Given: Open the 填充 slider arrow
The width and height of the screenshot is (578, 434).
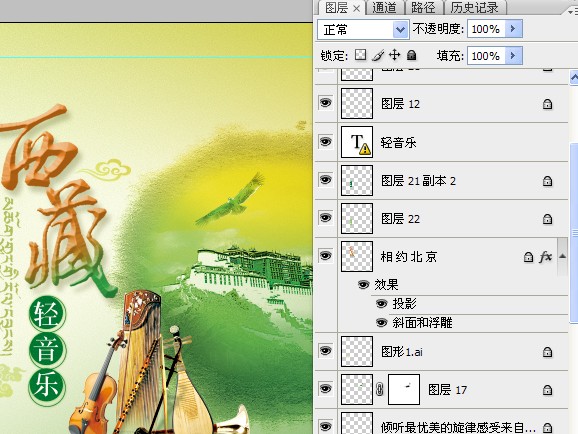Looking at the screenshot, I should click(513, 56).
